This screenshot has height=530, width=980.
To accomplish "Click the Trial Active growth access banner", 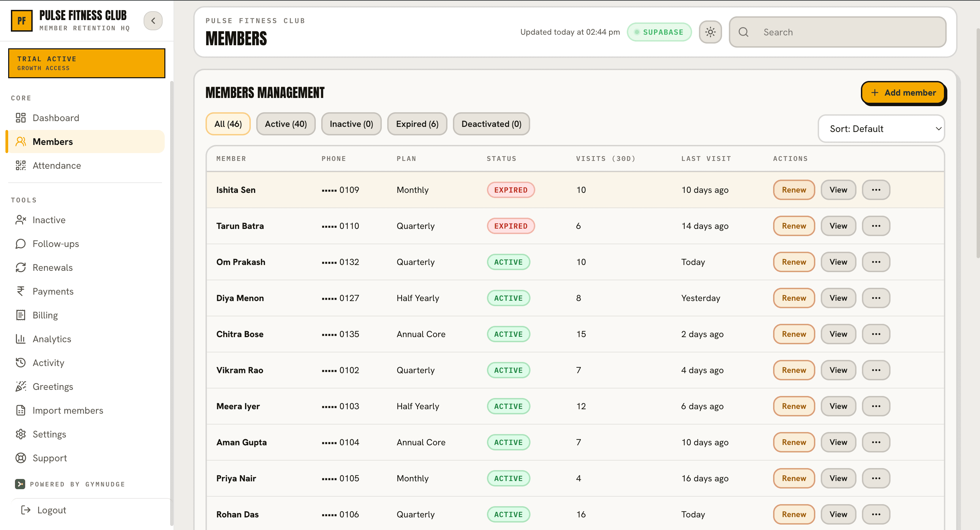I will 87,63.
